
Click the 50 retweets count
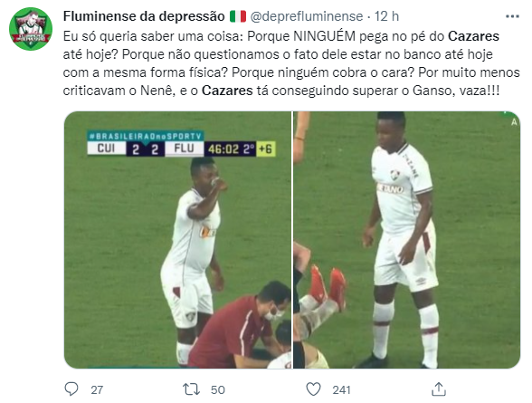(218, 389)
